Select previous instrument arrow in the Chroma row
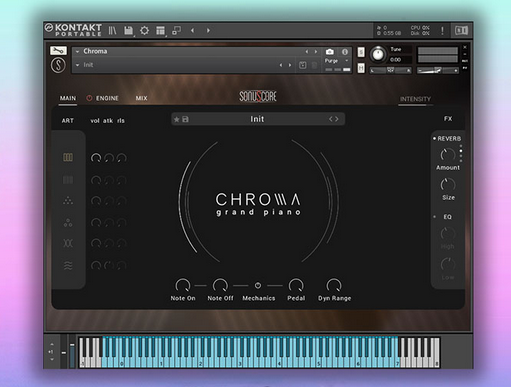 (x=307, y=52)
